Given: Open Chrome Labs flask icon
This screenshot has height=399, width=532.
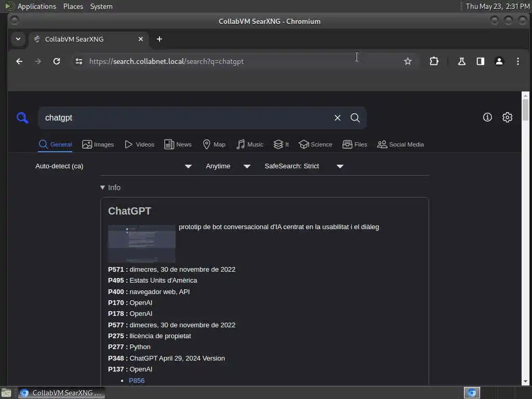Looking at the screenshot, I should pos(461,61).
